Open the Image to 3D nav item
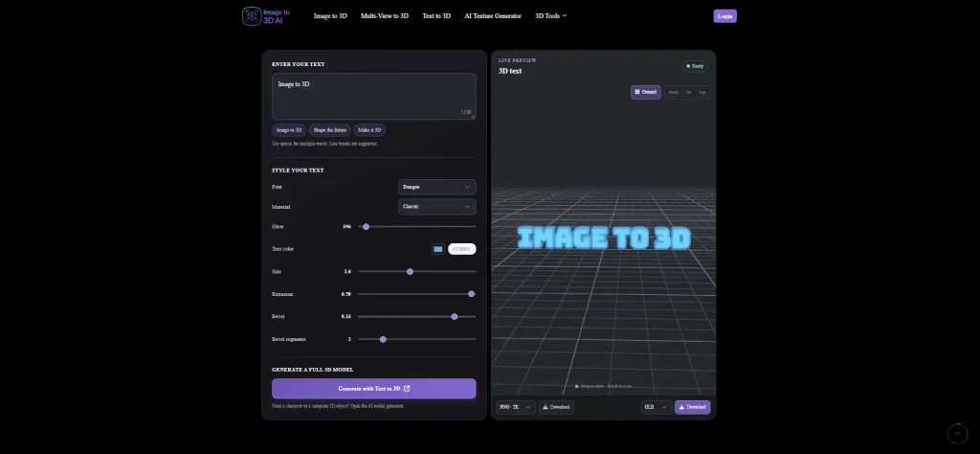Image resolution: width=980 pixels, height=454 pixels. click(330, 15)
